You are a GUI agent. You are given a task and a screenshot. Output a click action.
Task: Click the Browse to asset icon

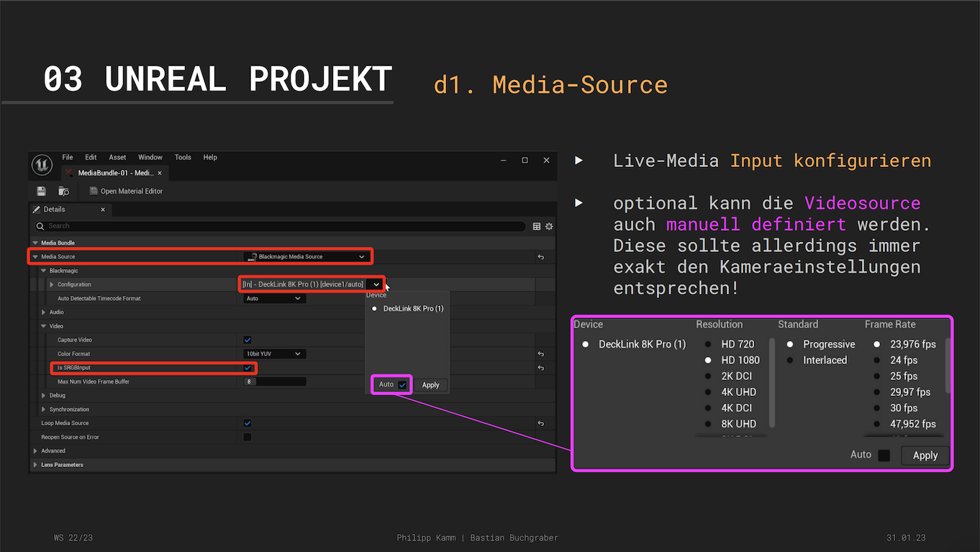pyautogui.click(x=63, y=191)
